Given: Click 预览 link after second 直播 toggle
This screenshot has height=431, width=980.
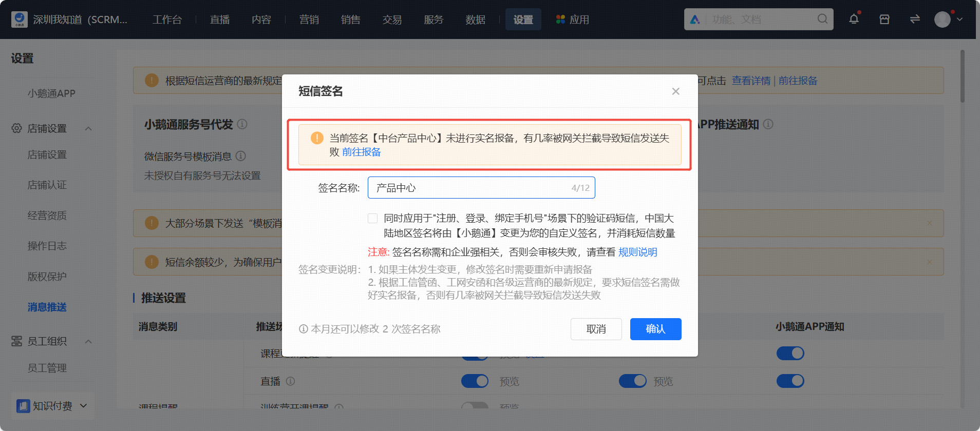Looking at the screenshot, I should click(663, 381).
